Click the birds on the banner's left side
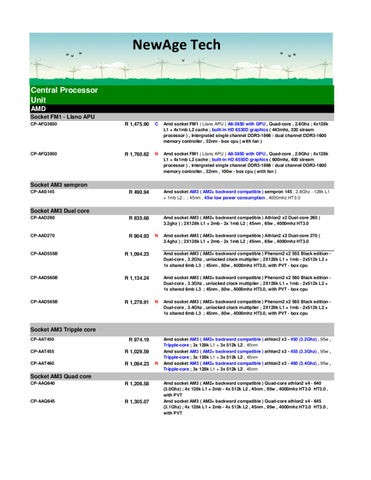The width and height of the screenshot is (371, 480). [x=74, y=54]
